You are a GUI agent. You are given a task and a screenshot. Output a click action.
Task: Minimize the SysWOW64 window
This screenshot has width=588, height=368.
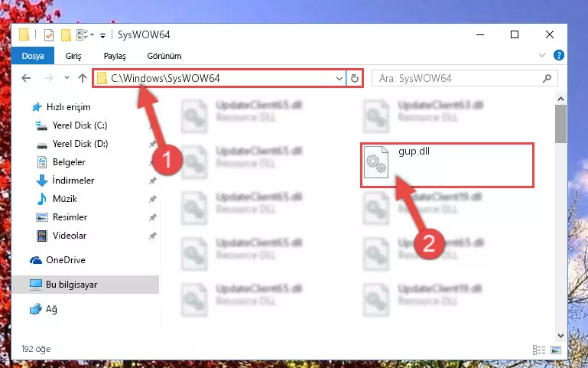click(480, 34)
